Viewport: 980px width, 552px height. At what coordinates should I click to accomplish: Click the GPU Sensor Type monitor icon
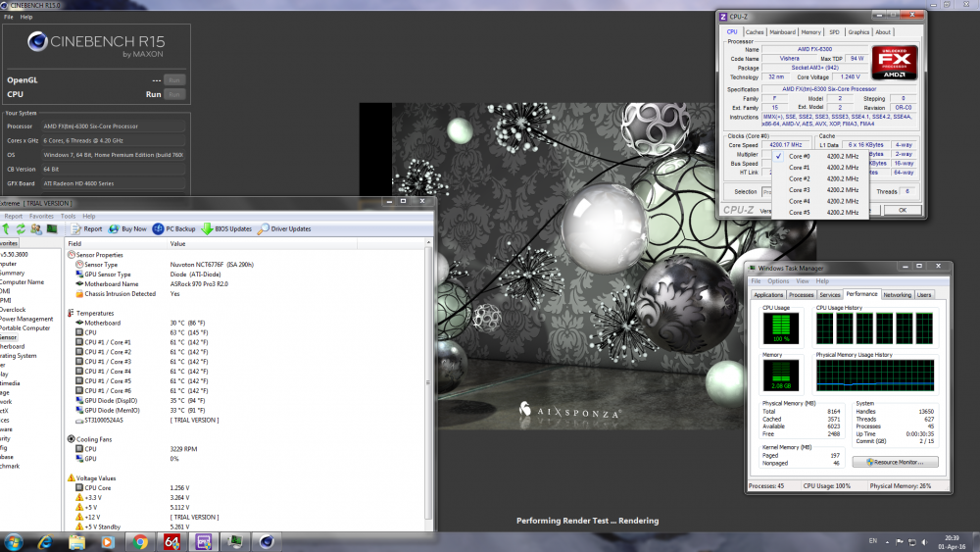79,275
